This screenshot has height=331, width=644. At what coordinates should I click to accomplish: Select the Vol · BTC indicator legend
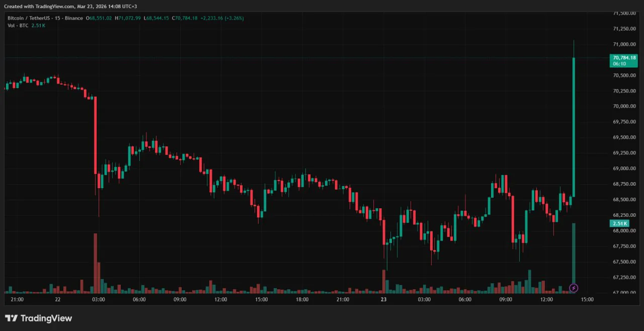[x=18, y=25]
